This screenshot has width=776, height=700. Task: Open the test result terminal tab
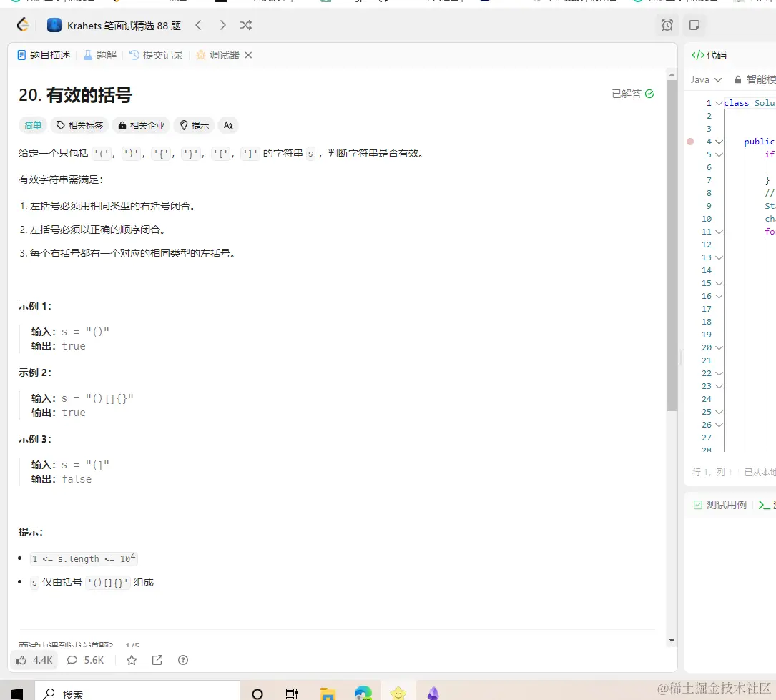click(x=767, y=505)
